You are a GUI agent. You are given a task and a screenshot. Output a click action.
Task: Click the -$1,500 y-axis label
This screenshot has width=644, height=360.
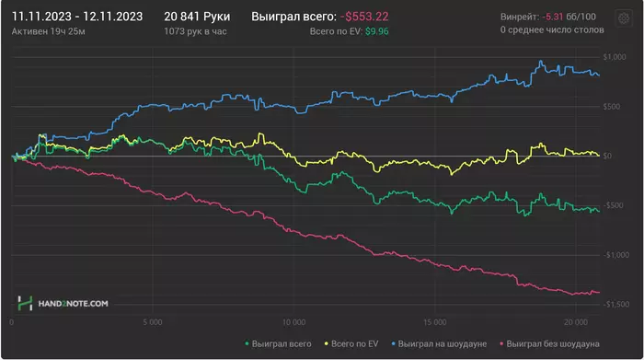click(x=616, y=305)
